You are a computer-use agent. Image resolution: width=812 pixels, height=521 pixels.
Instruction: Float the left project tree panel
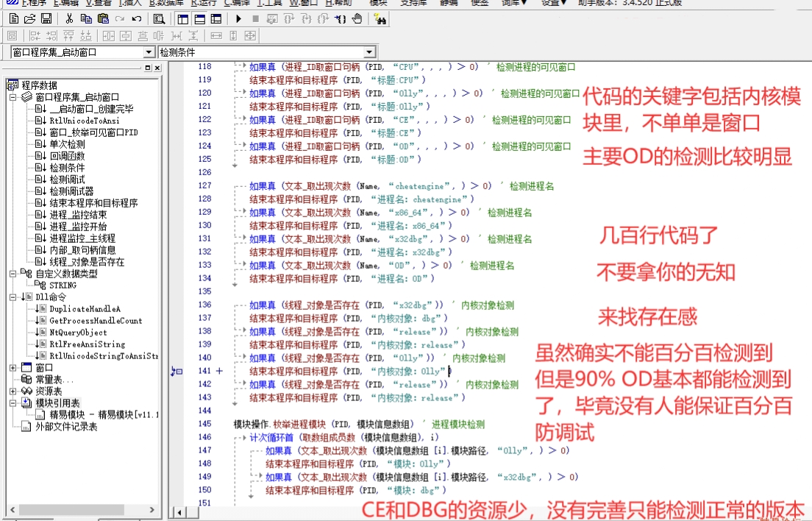click(148, 68)
